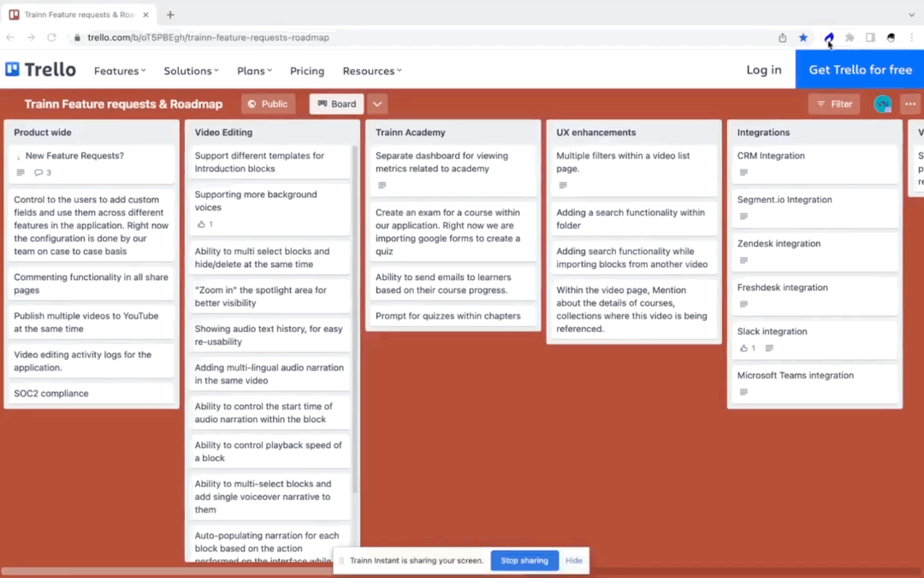924x578 pixels.
Task: Open a new browser tab with plus
Action: point(170,15)
